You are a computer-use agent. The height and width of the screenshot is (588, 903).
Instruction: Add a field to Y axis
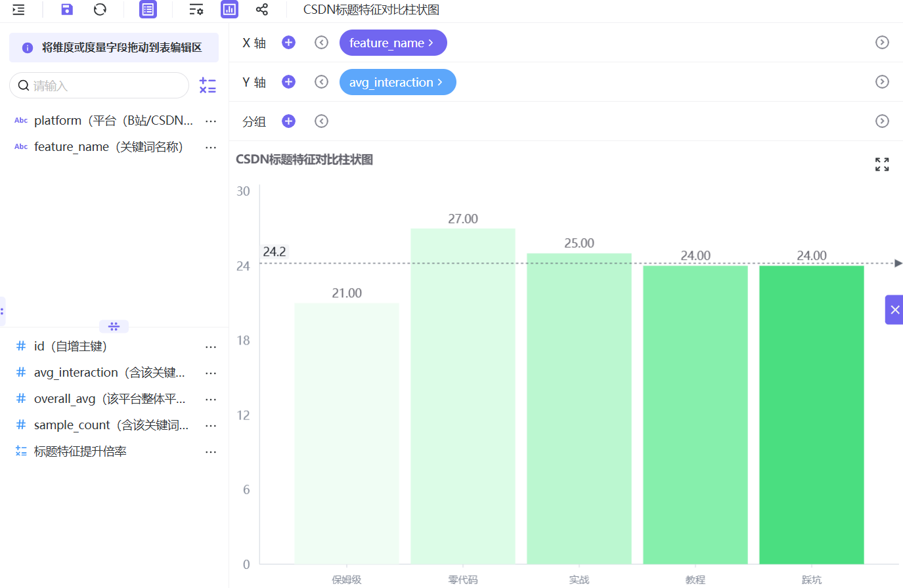tap(288, 82)
